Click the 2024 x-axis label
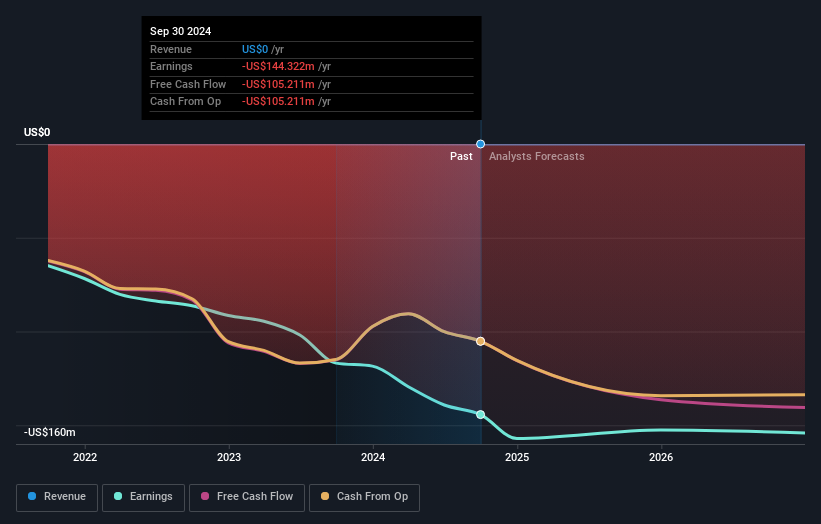This screenshot has height=524, width=821. (373, 457)
